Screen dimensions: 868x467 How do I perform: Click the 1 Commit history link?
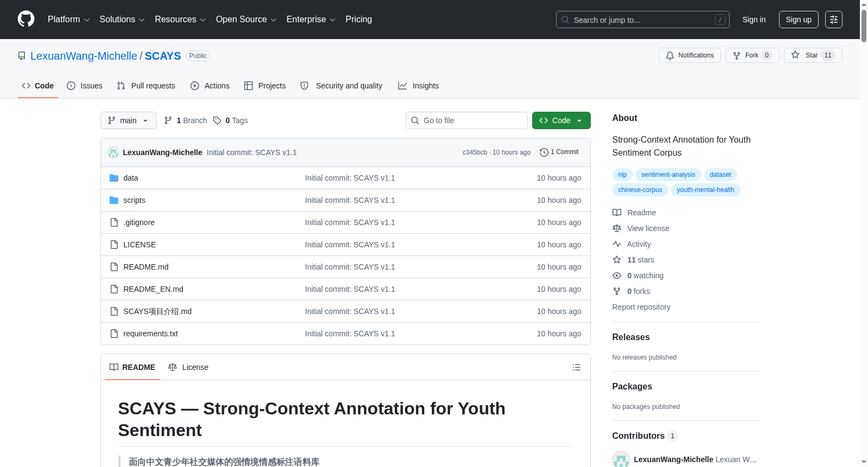(559, 152)
